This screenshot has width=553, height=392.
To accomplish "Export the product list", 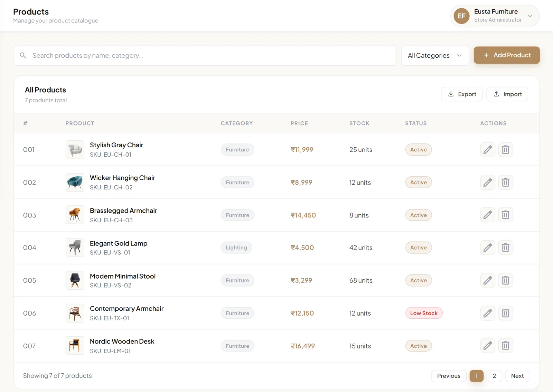I will click(462, 94).
